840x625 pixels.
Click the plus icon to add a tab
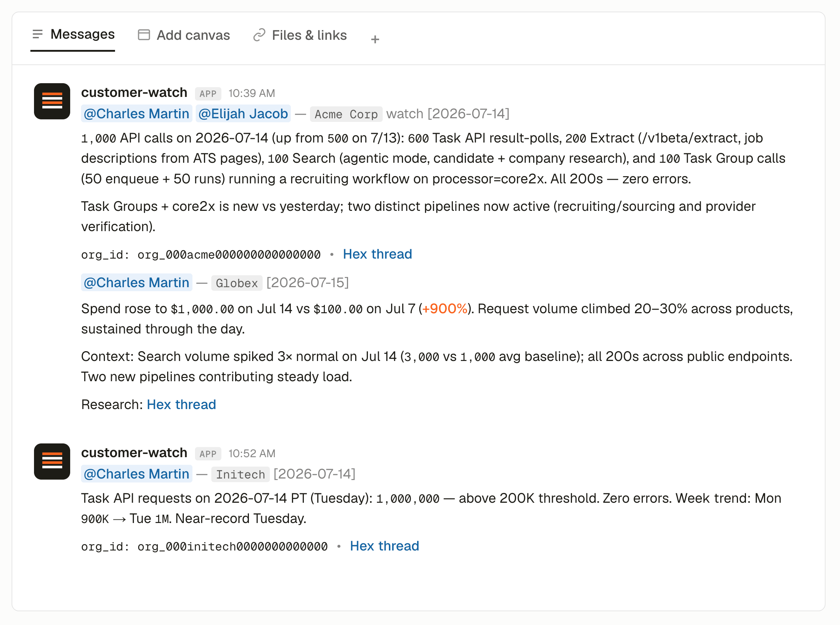point(375,39)
